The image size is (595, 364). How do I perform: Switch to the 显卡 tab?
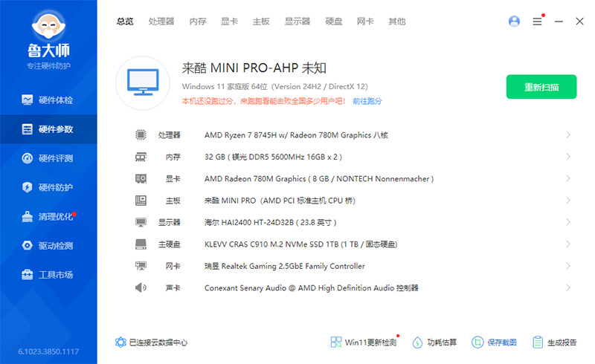tap(229, 22)
